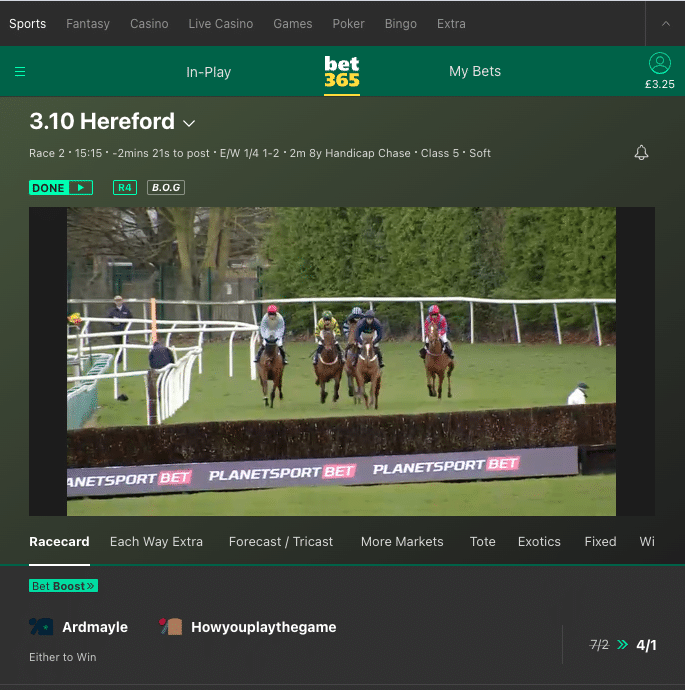Screen dimensions: 685x690
Task: Click the R4 badge
Action: (x=125, y=188)
